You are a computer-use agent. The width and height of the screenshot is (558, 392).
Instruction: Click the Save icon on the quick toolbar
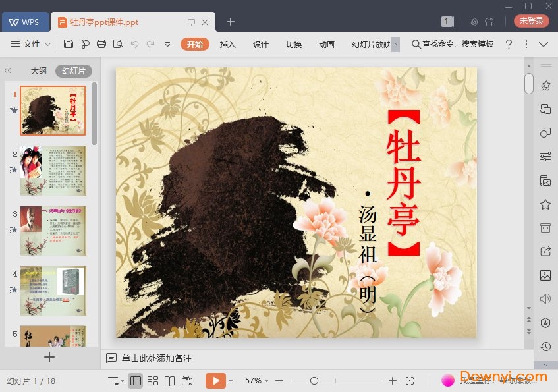pyautogui.click(x=69, y=44)
